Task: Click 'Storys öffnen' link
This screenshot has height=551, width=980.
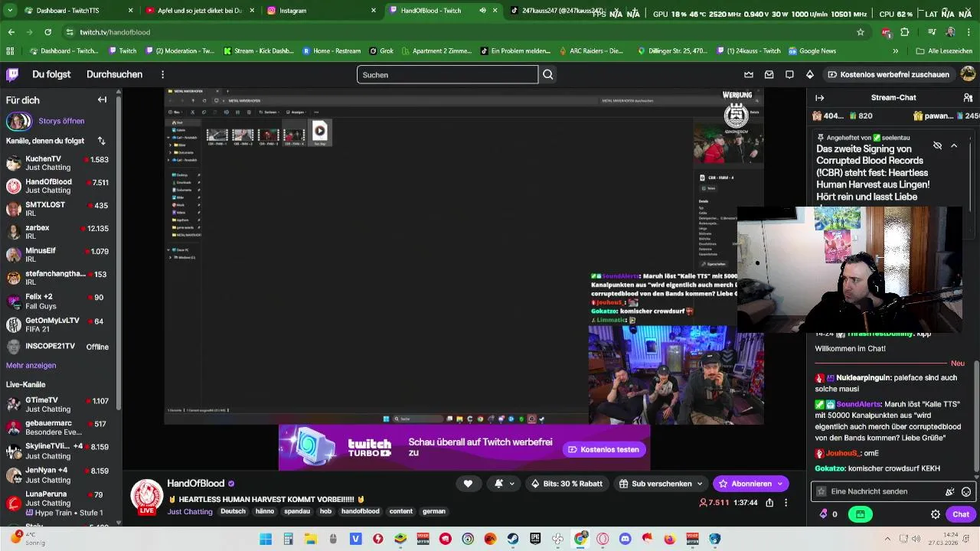Action: click(61, 121)
